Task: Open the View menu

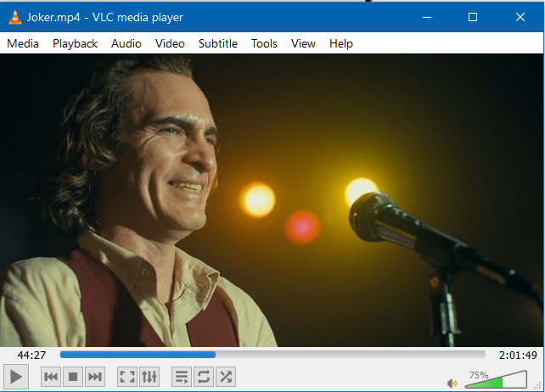Action: point(303,43)
